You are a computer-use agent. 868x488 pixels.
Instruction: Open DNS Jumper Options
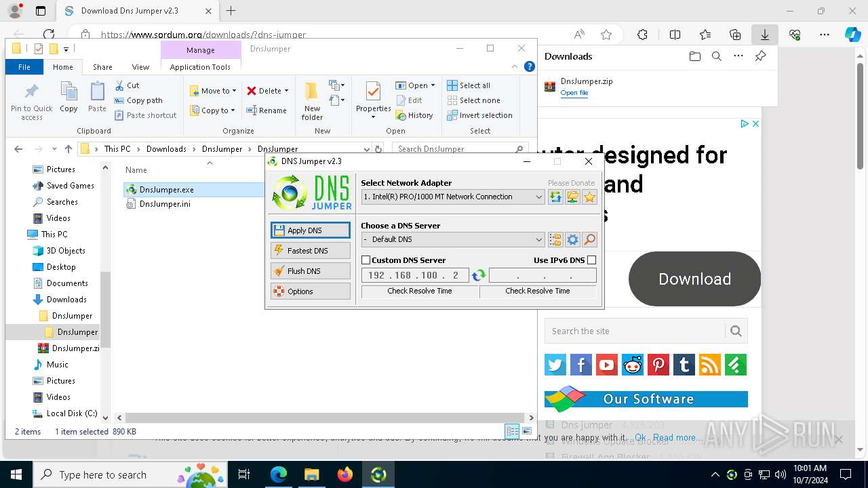click(x=311, y=291)
